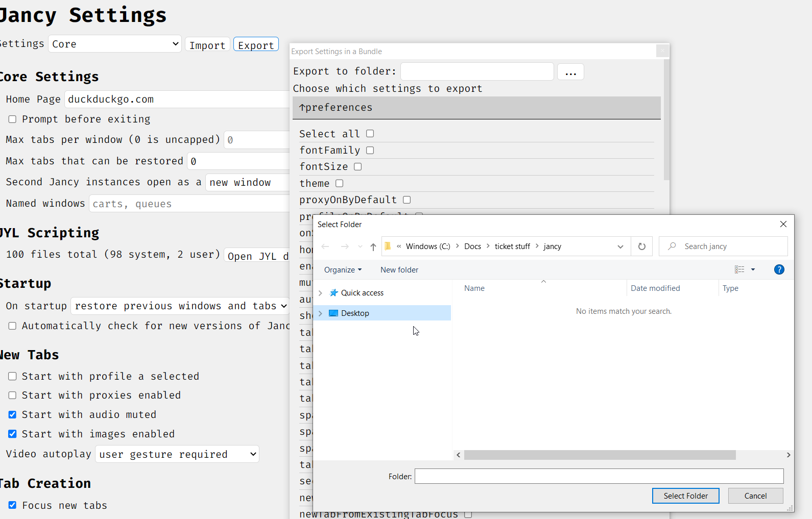Click the Export settings button
The width and height of the screenshot is (812, 519).
pyautogui.click(x=256, y=45)
